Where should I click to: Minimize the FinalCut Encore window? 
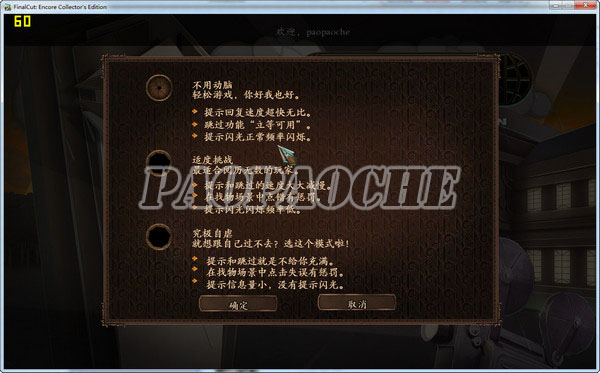[x=556, y=5]
